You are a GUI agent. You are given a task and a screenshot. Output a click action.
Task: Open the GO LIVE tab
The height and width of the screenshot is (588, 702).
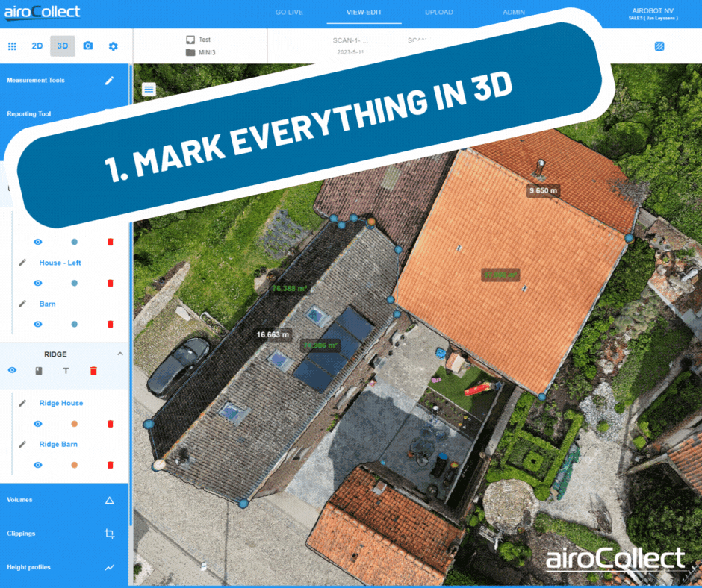pos(290,13)
